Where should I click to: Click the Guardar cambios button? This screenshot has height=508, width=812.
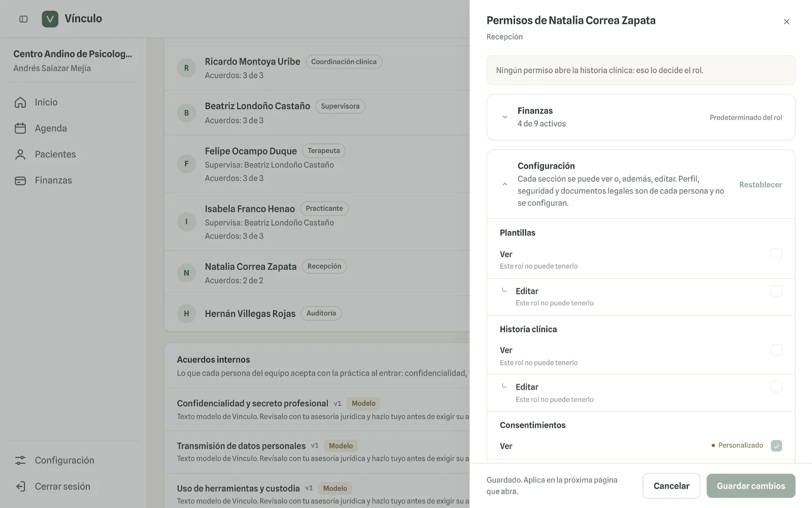point(751,486)
